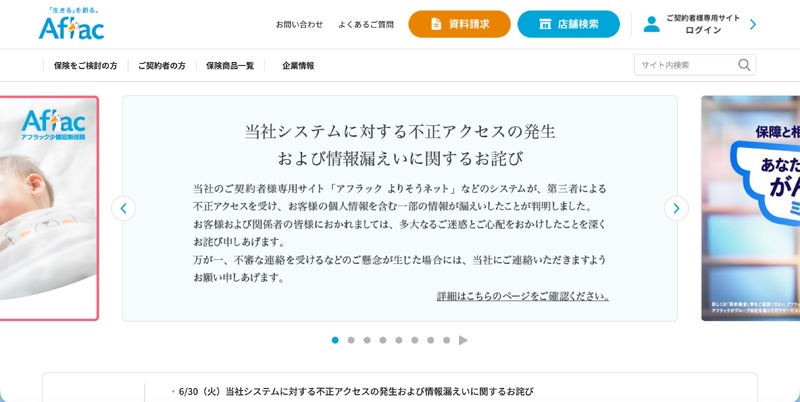The image size is (800, 402).
Task: Show next carousel slide arrow
Action: click(x=676, y=208)
